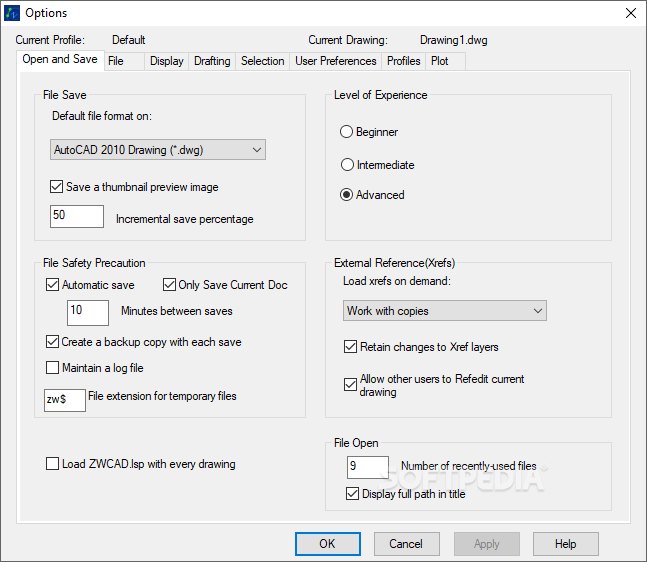The width and height of the screenshot is (647, 562).
Task: Click the Load xrefs on demand label
Action: point(397,281)
